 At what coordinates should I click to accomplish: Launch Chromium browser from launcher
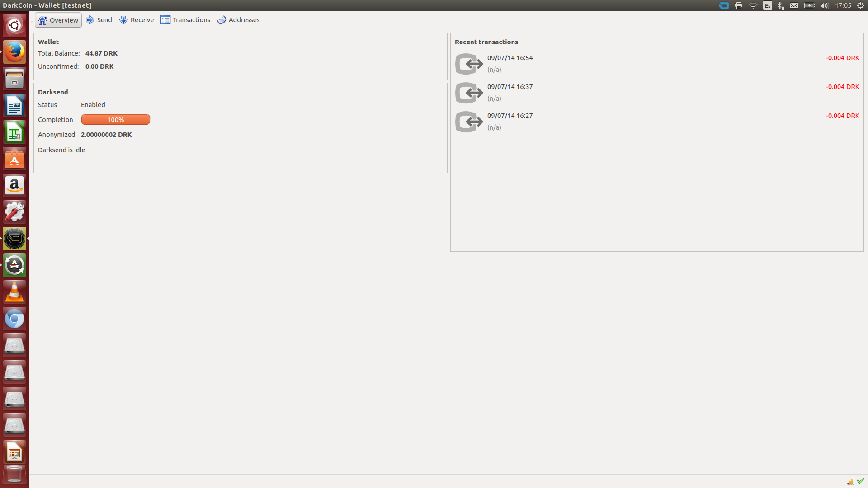click(14, 319)
